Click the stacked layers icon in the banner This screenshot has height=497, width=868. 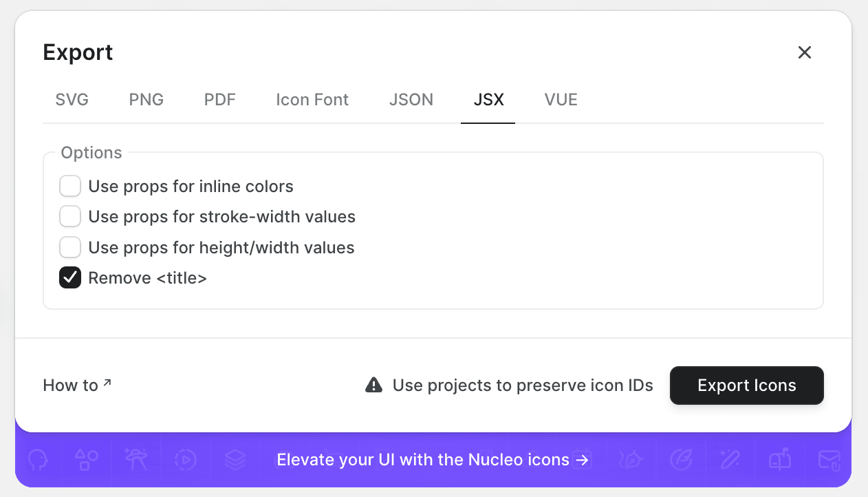(236, 460)
